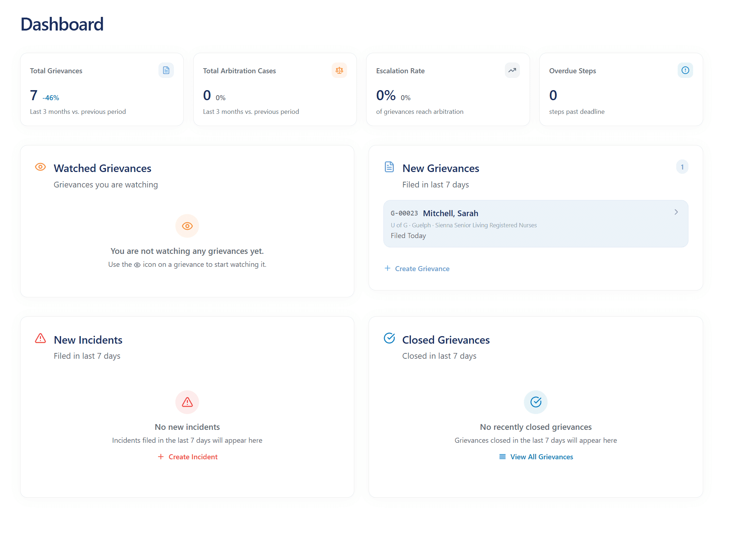Click the alert icon on Overdue Steps card

point(685,70)
